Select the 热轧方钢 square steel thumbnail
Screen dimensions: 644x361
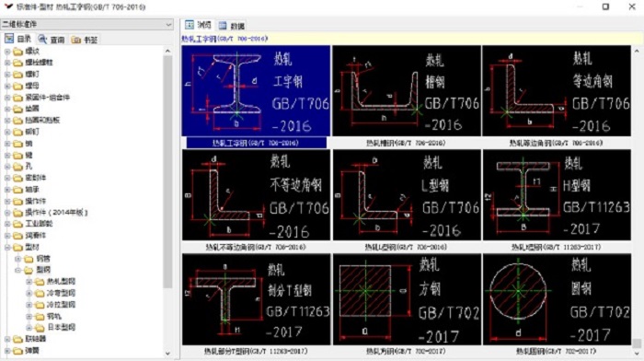(407, 299)
